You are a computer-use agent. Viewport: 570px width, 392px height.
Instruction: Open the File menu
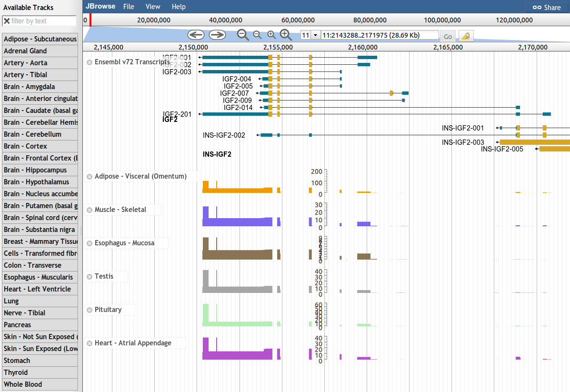[129, 7]
